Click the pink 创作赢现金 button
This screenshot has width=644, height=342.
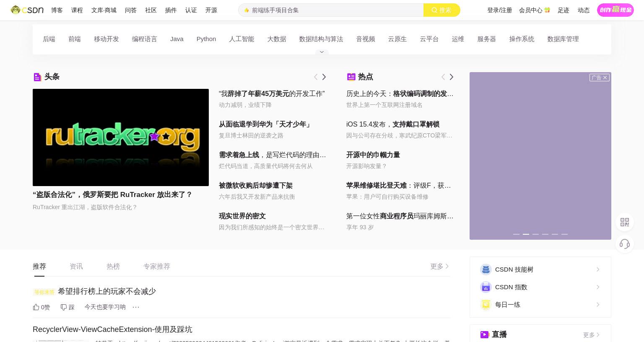[x=615, y=10]
